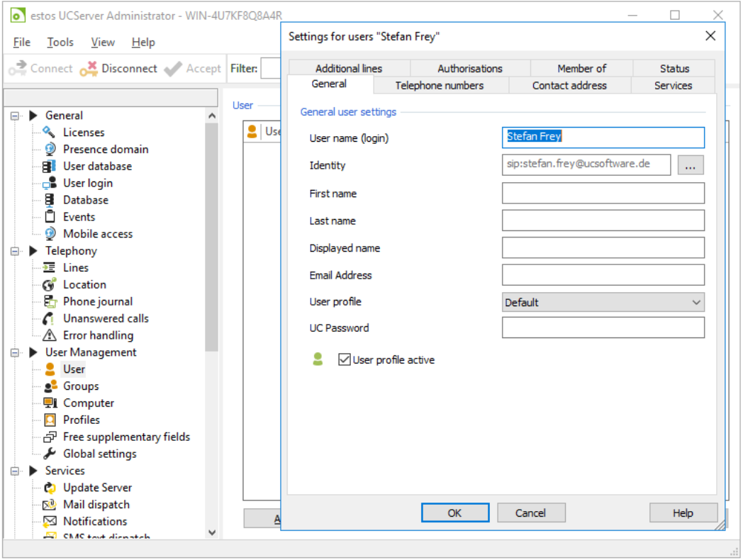This screenshot has width=743, height=560.
Task: Collapse the User Management tree node
Action: 15,352
